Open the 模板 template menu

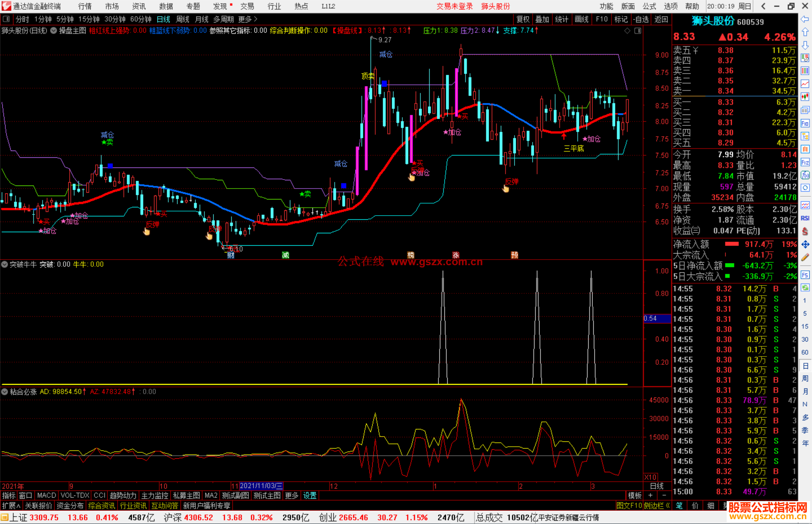(x=635, y=495)
